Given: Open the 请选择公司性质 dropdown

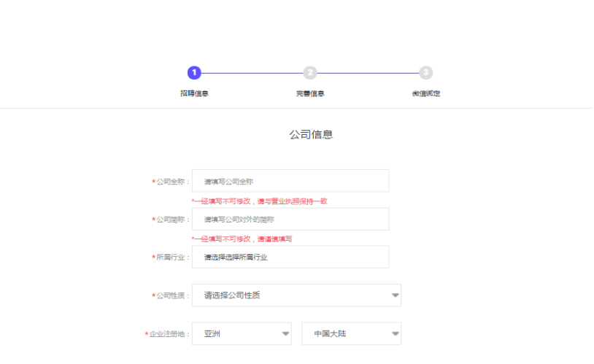Looking at the screenshot, I should click(x=292, y=295).
